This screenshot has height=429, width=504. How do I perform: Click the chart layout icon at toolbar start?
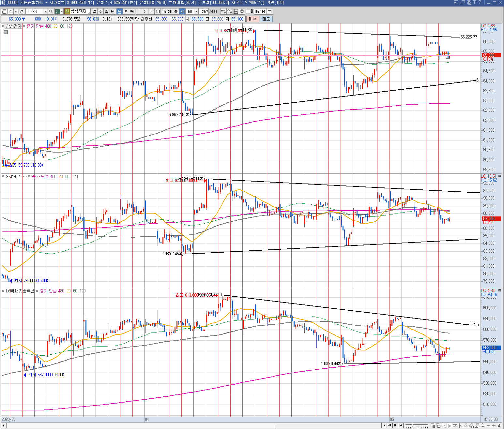4,11
